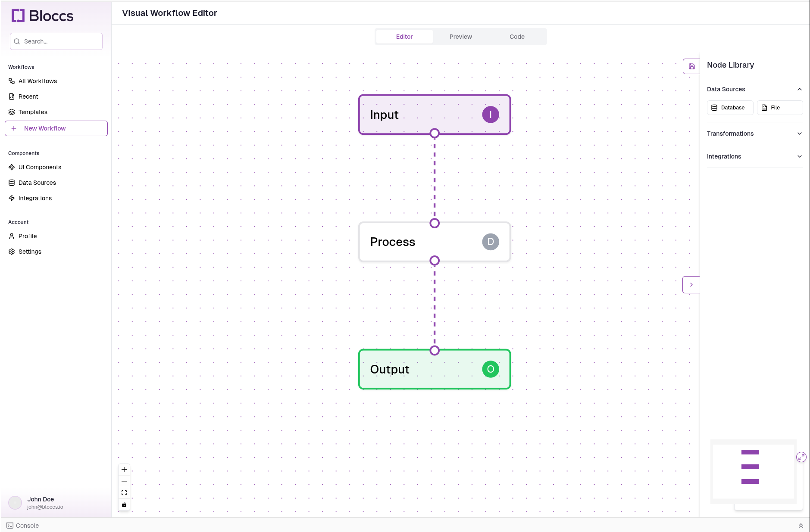Fit the view to canvas
Screen dimensions: 810x532
point(124,493)
